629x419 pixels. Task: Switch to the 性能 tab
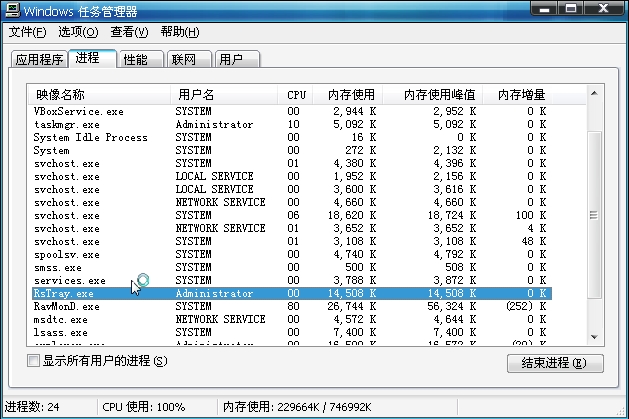[140, 59]
